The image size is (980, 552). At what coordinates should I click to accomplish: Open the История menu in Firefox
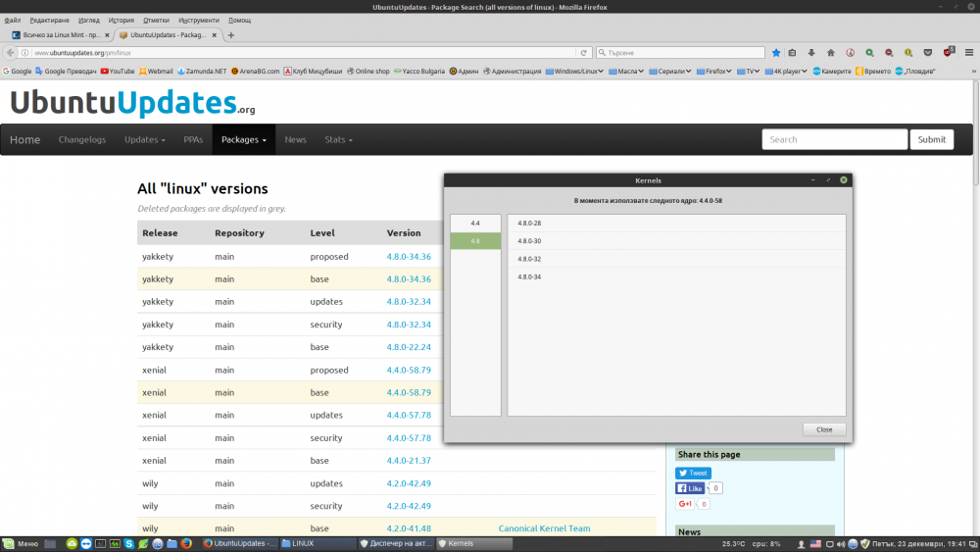121,20
